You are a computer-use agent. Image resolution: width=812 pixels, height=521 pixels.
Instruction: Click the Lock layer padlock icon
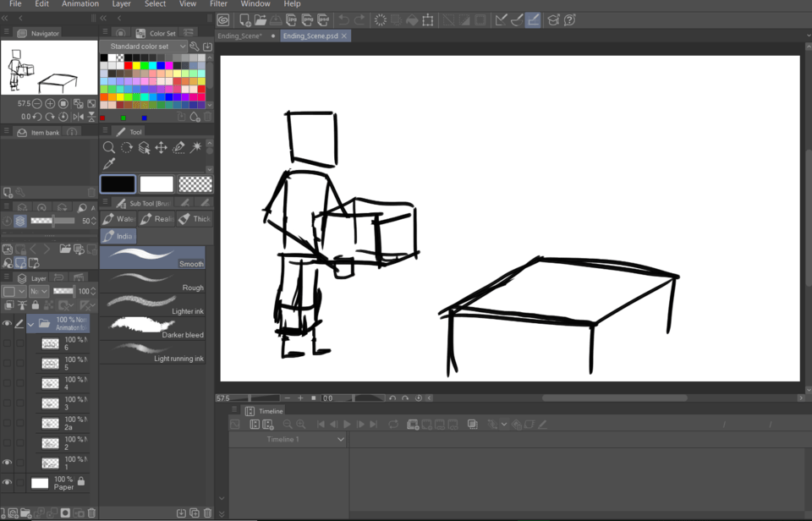[x=35, y=305]
